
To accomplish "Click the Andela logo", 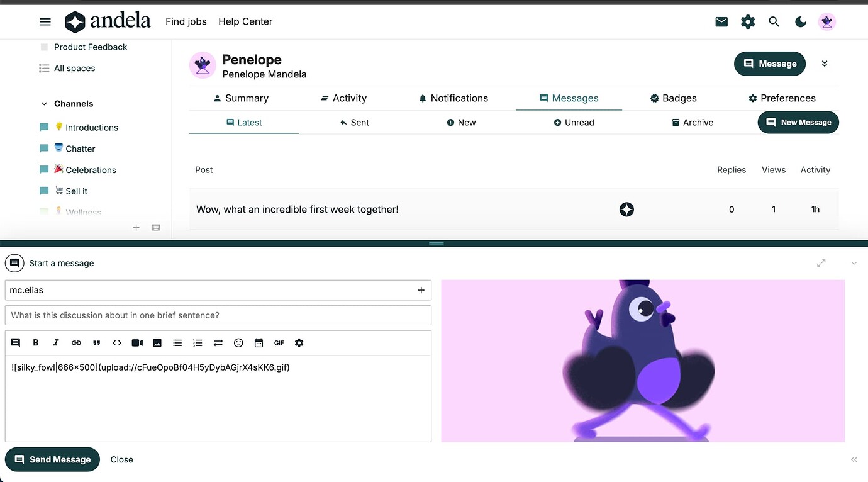I will pyautogui.click(x=108, y=21).
